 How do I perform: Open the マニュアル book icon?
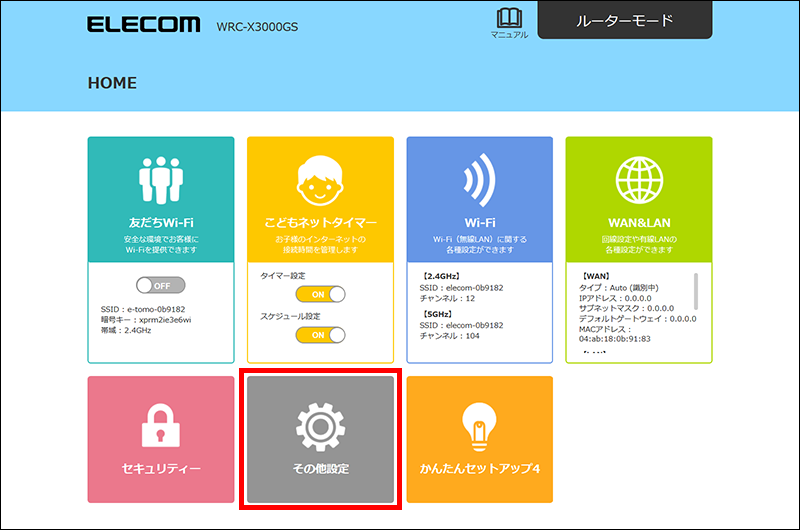point(509,23)
